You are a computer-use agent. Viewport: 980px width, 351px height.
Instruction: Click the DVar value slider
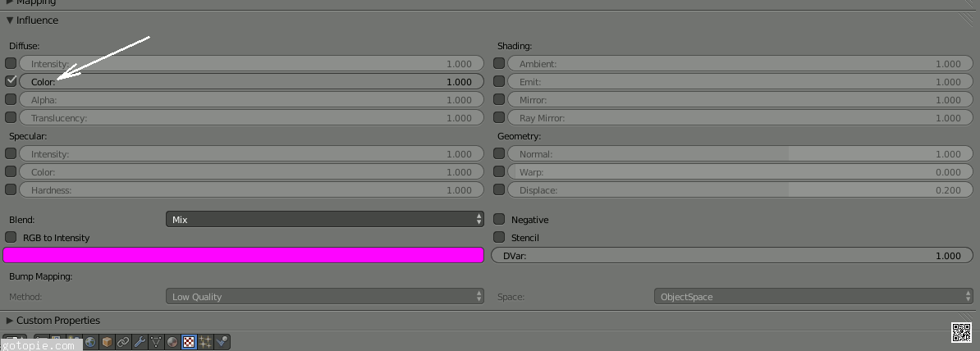point(730,256)
